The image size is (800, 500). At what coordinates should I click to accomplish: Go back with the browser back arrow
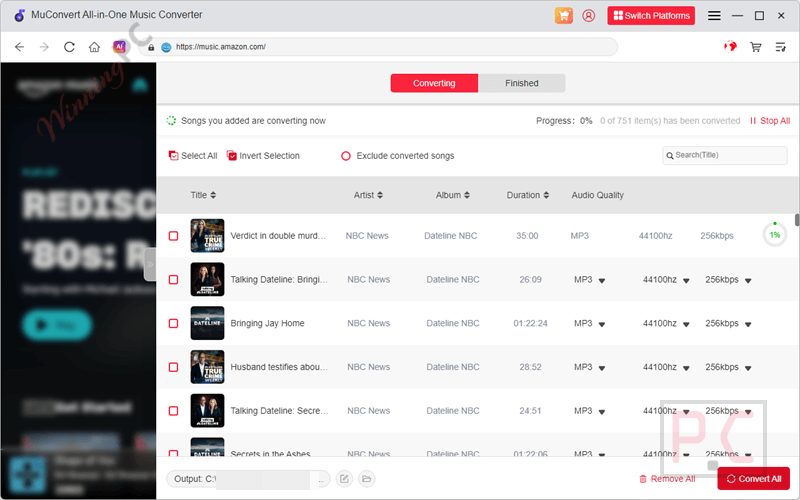pyautogui.click(x=19, y=47)
